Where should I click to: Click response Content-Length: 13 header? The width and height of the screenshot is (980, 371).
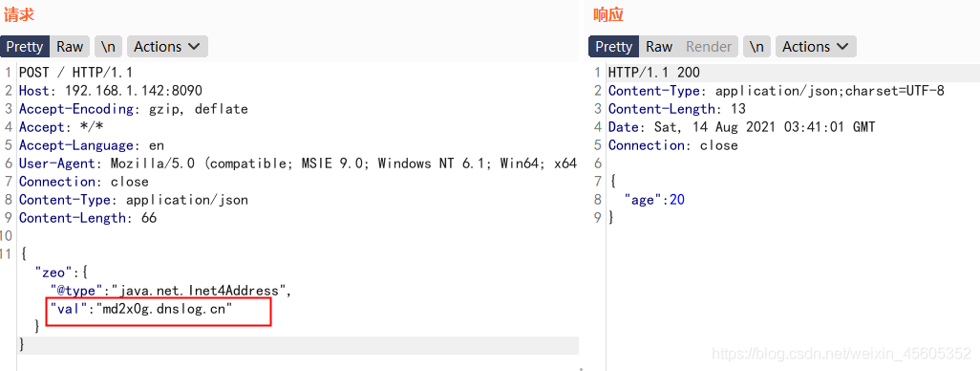click(677, 109)
